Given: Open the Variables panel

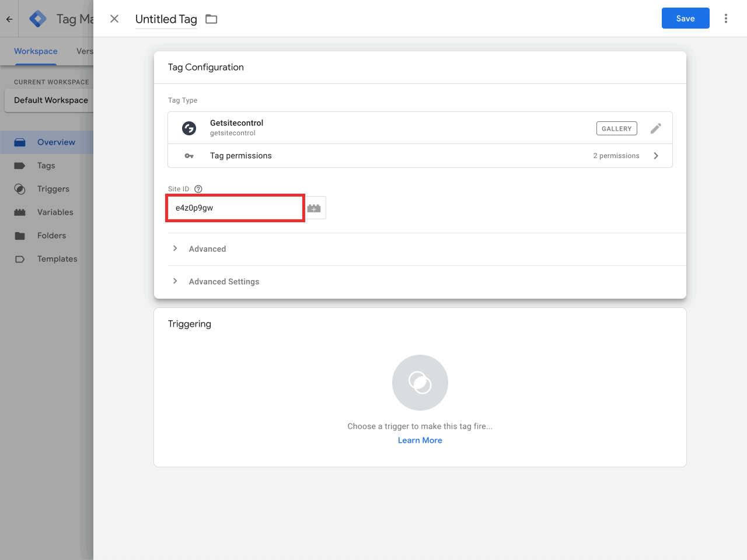Looking at the screenshot, I should coord(55,212).
